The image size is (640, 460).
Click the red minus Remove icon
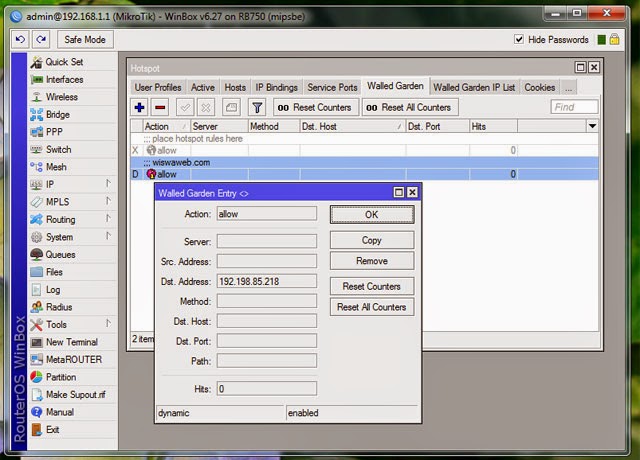[x=160, y=107]
